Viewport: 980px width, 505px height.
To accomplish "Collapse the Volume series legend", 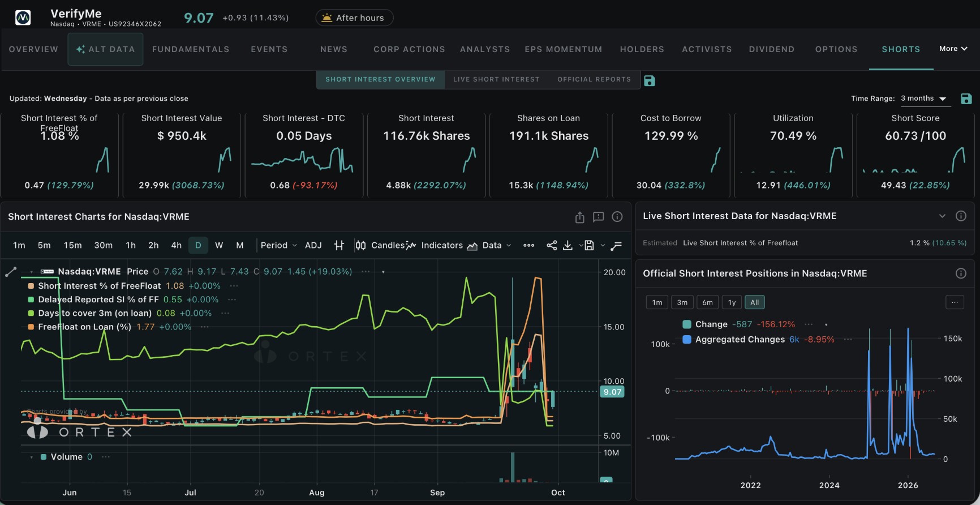I will coord(32,457).
